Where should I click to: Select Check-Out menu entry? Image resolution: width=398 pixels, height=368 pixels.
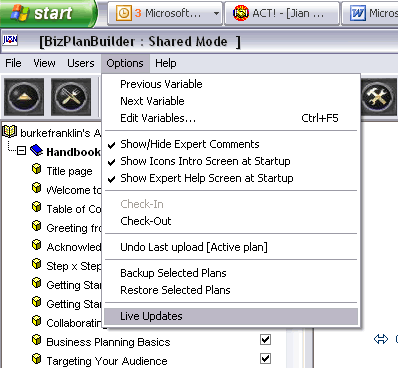coord(231,221)
